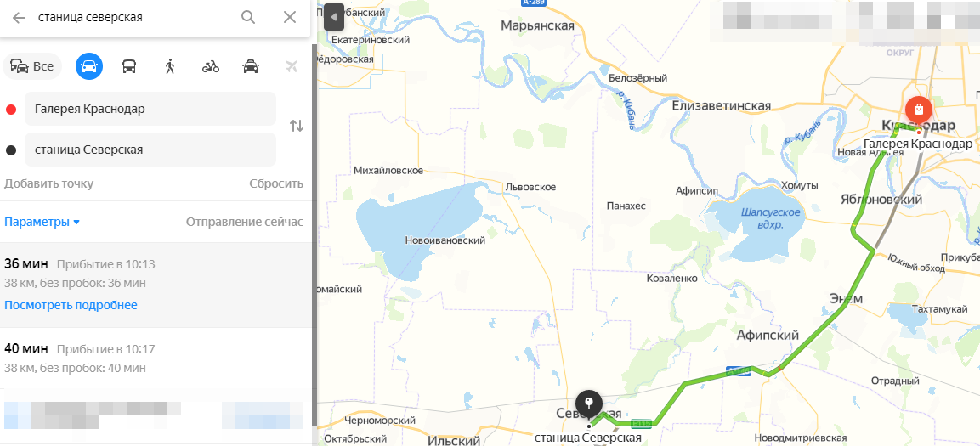Select the pedestrian walking route mode
The image size is (980, 446).
[x=169, y=66]
